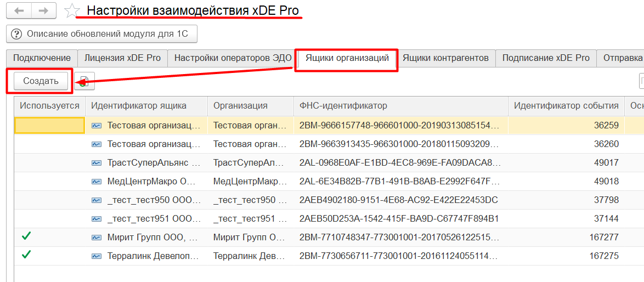
Task: Sort by Идентификатор события column header
Action: (566, 106)
